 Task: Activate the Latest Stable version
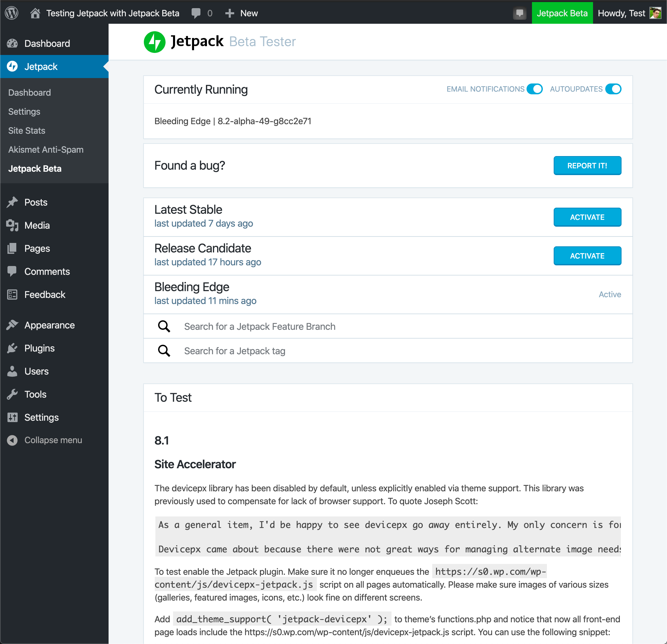click(x=587, y=217)
